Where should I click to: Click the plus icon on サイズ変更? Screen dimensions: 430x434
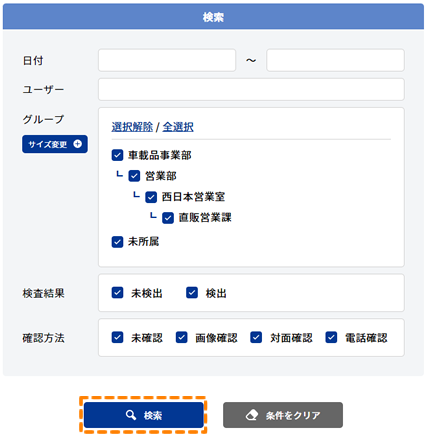(77, 144)
